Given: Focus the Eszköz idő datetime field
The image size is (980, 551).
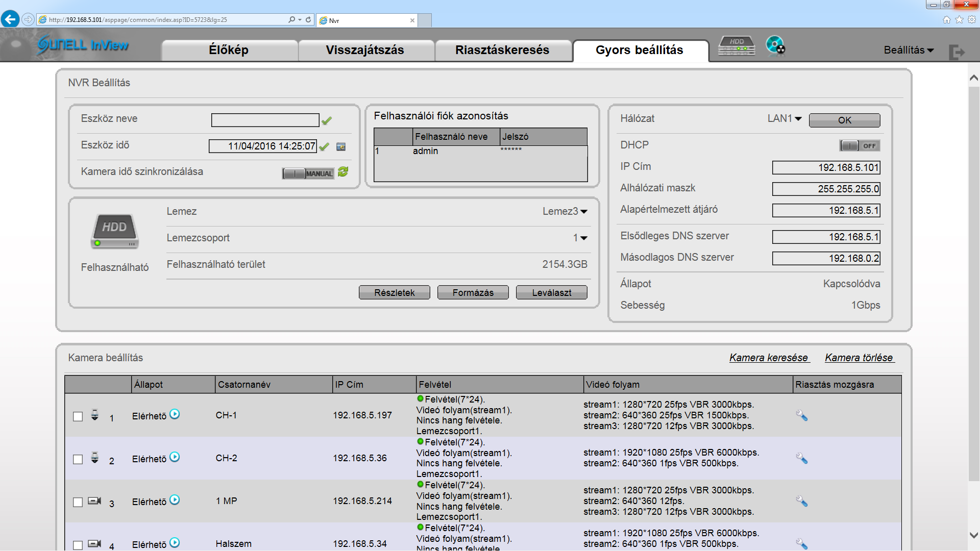Looking at the screenshot, I should pyautogui.click(x=263, y=146).
